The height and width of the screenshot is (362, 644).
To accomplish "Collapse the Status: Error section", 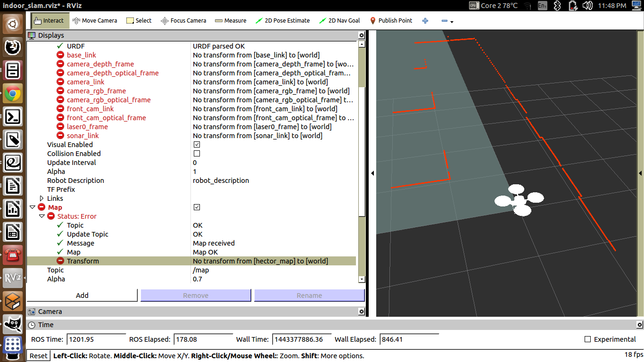I will [42, 216].
